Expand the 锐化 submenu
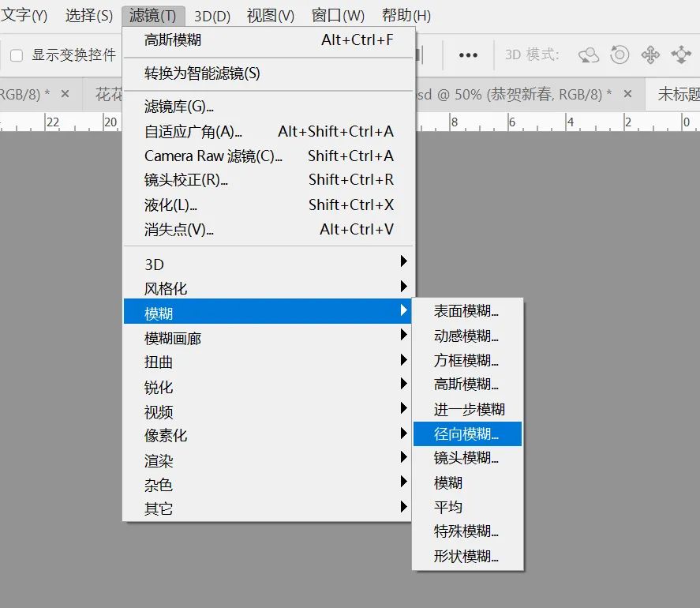 tap(267, 388)
